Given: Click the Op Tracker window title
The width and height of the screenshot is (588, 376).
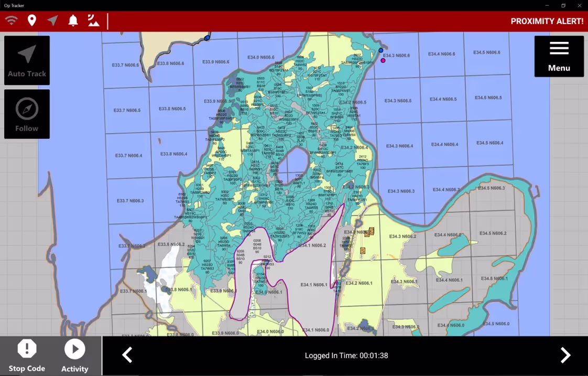Looking at the screenshot, I should [14, 6].
